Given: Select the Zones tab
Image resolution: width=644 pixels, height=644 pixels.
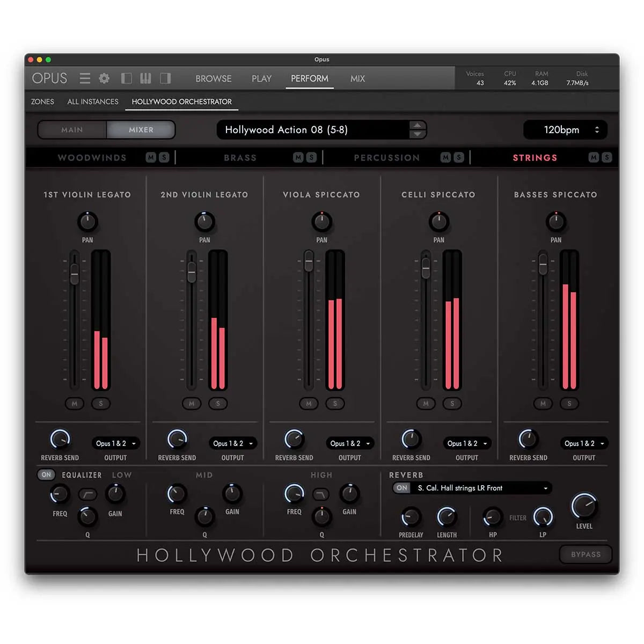Looking at the screenshot, I should (42, 101).
